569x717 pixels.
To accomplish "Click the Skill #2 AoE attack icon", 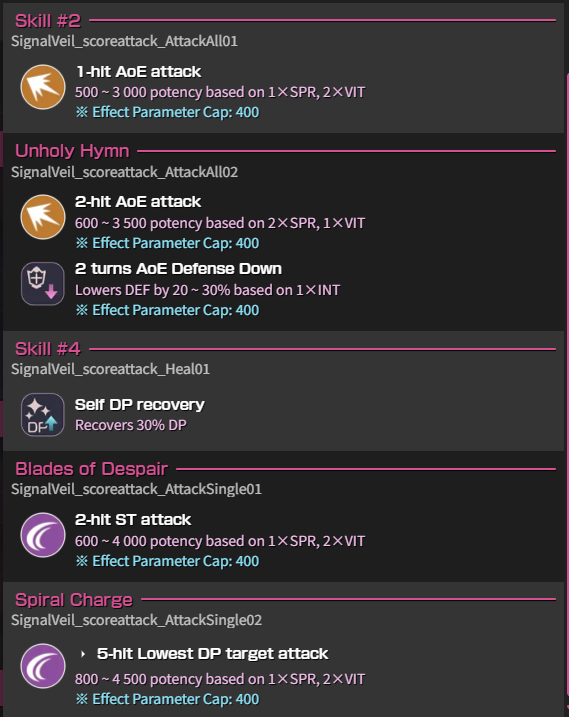I will pos(43,86).
